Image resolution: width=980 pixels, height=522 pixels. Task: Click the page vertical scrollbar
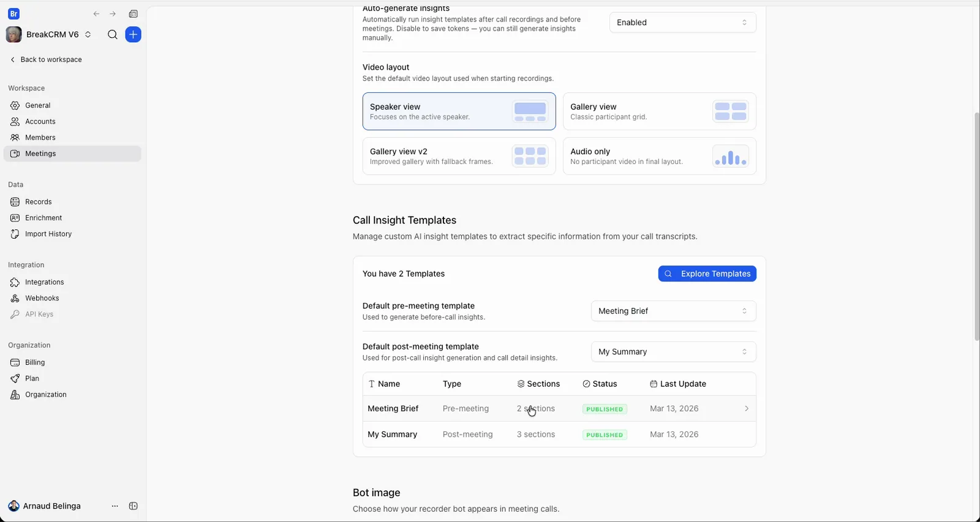click(976, 226)
